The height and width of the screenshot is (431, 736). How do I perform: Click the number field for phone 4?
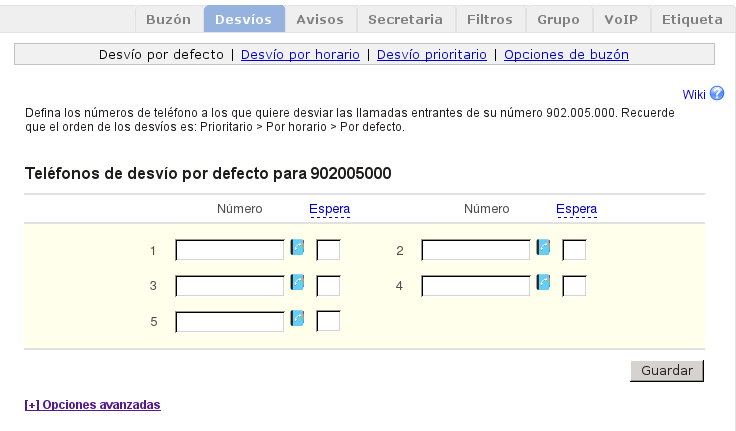[476, 286]
